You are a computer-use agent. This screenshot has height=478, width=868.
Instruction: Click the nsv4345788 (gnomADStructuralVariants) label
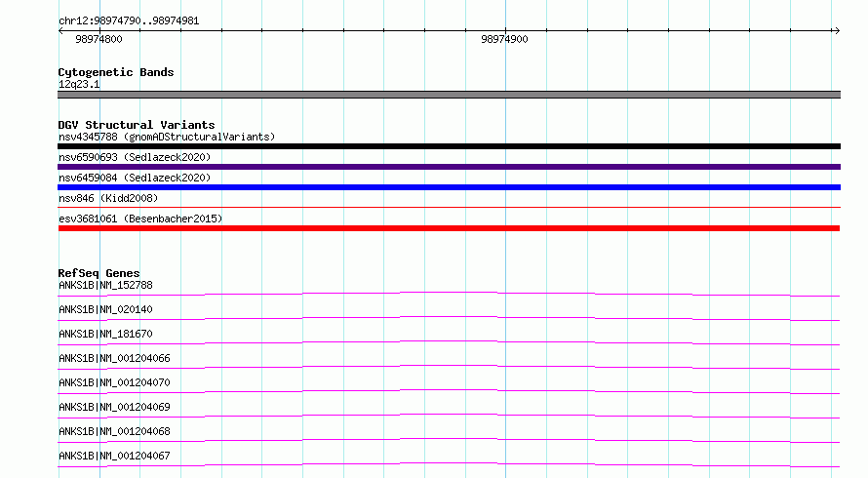click(167, 137)
